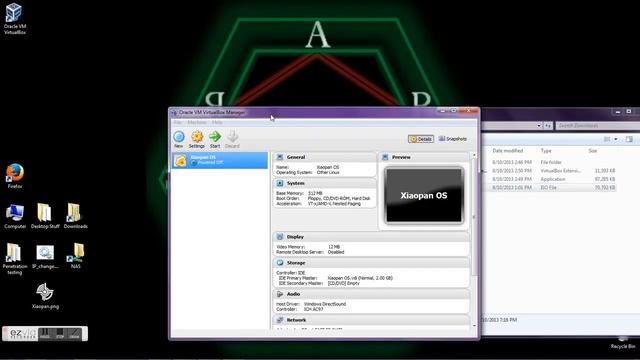Click the Downloads folder desktop shortcut
The height and width of the screenshot is (360, 640).
coord(76,216)
